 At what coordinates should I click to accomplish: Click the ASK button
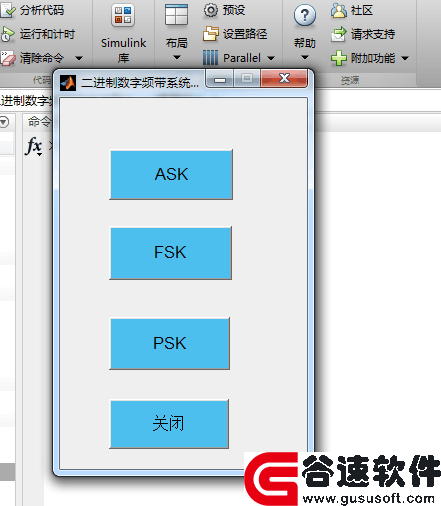[171, 175]
